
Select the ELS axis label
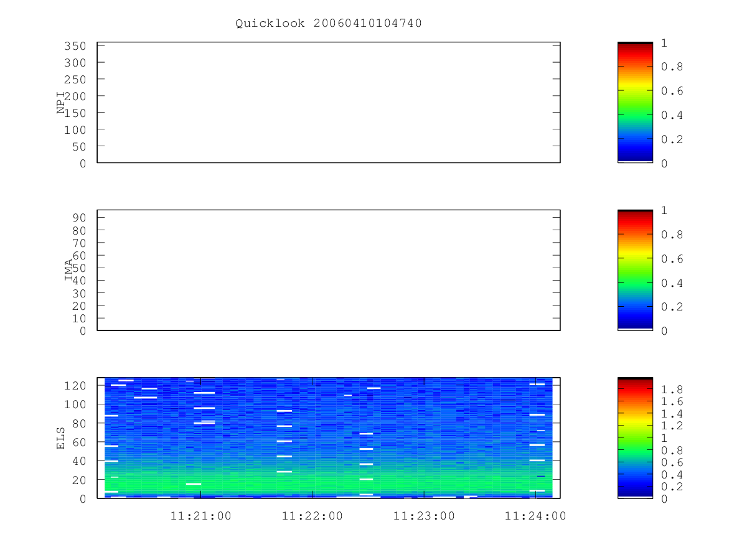[60, 438]
